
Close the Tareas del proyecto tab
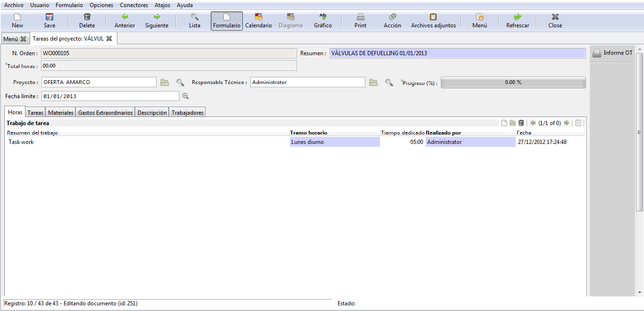[x=109, y=39]
